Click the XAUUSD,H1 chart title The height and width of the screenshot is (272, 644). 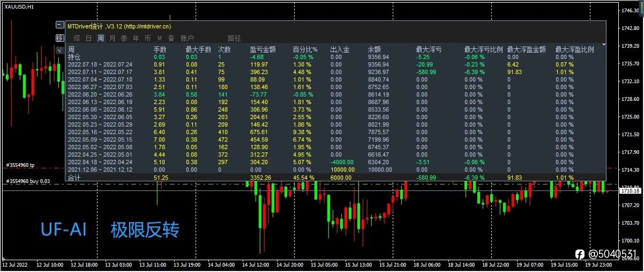coord(19,6)
